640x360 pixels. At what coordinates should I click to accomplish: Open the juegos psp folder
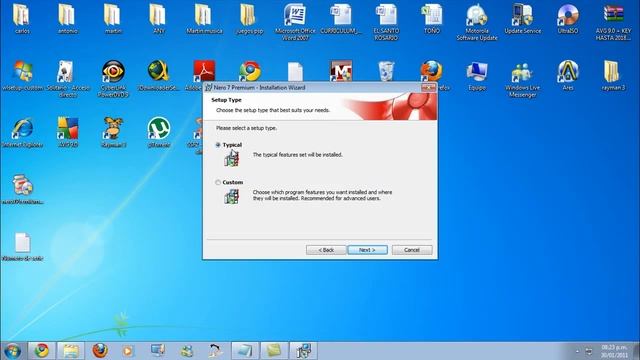pos(249,18)
